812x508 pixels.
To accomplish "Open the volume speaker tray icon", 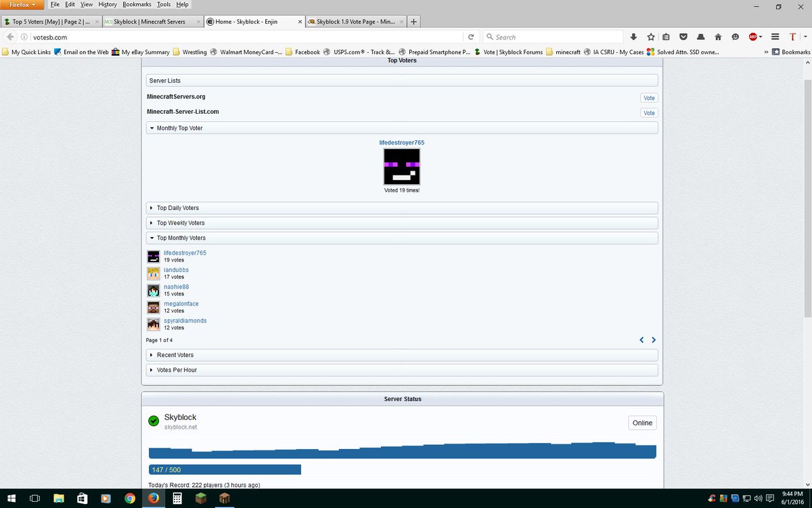I will (758, 499).
